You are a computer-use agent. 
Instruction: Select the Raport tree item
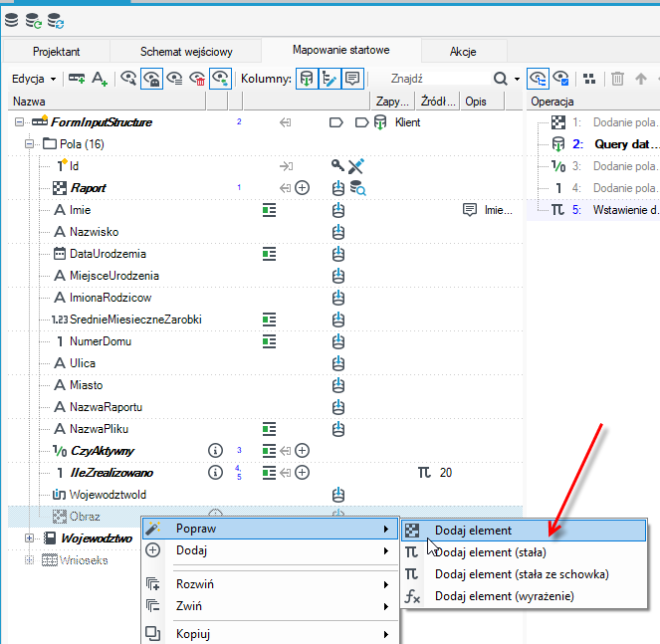88,188
